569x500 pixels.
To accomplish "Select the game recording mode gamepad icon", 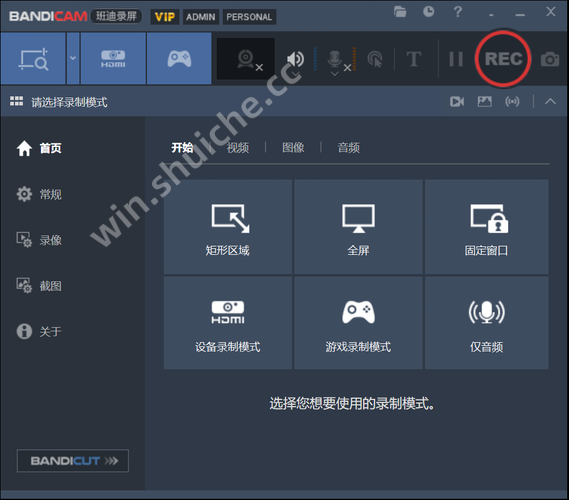I will click(x=179, y=58).
